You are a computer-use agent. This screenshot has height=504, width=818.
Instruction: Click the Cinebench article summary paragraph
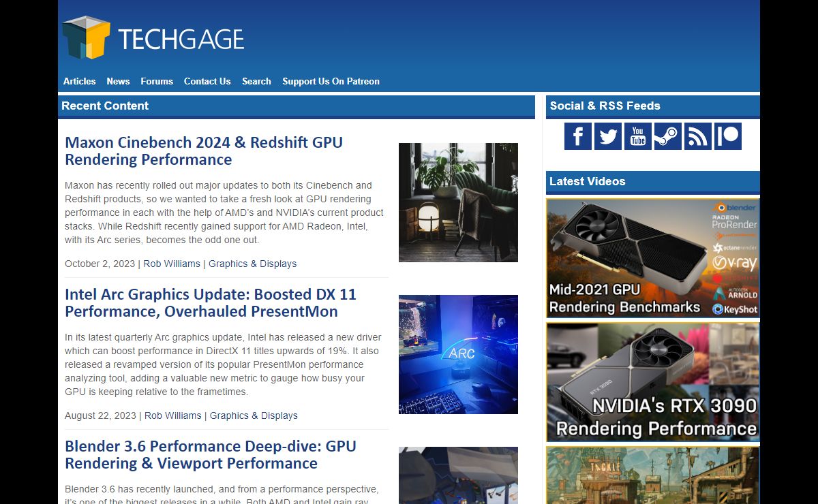(x=224, y=212)
